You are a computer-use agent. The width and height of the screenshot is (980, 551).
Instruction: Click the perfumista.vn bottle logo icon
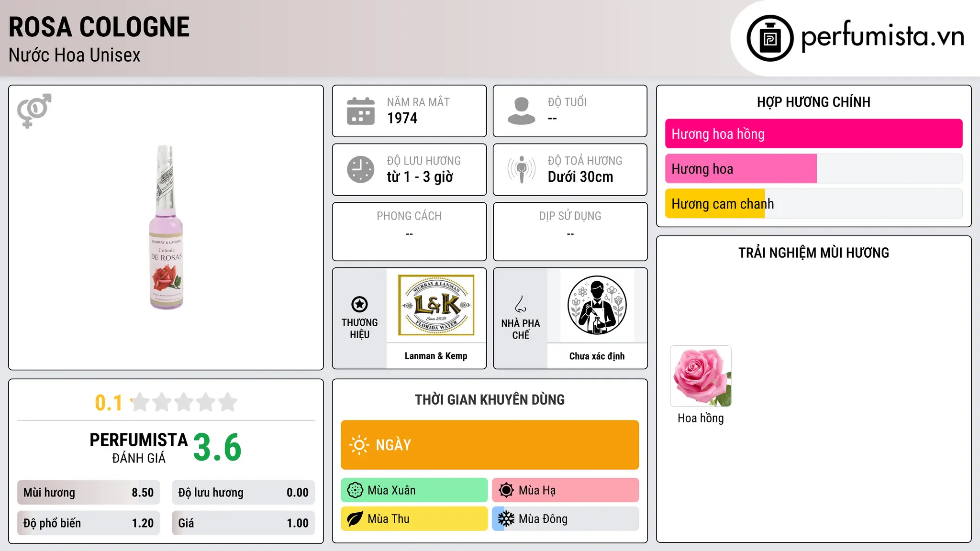click(770, 38)
